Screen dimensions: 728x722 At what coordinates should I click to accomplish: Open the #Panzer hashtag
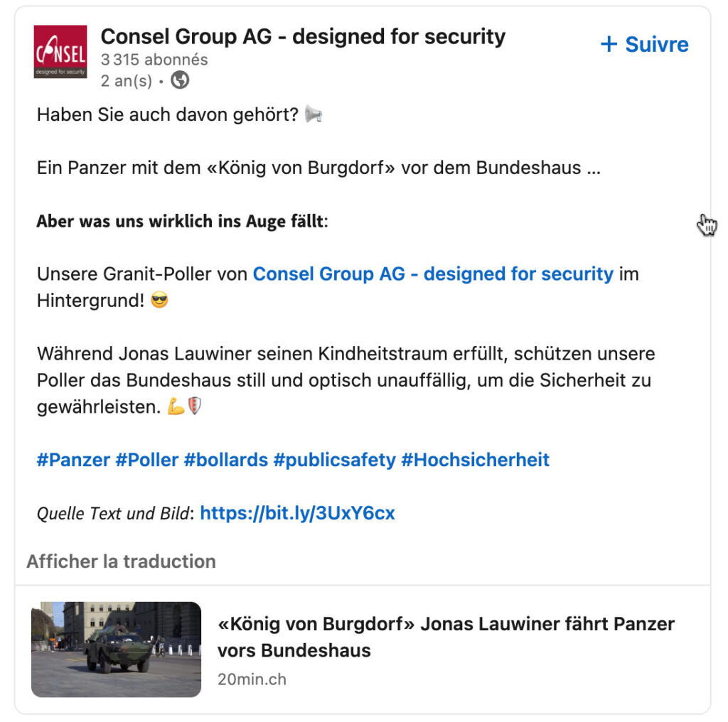[73, 460]
